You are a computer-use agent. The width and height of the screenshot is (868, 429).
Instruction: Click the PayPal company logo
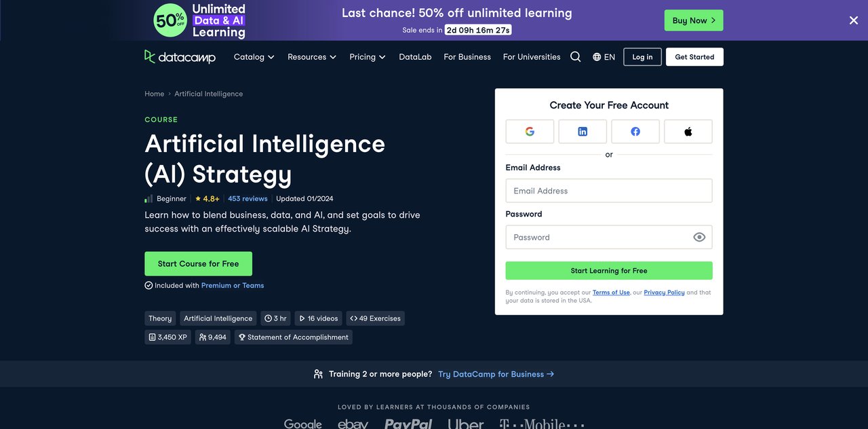click(x=408, y=424)
